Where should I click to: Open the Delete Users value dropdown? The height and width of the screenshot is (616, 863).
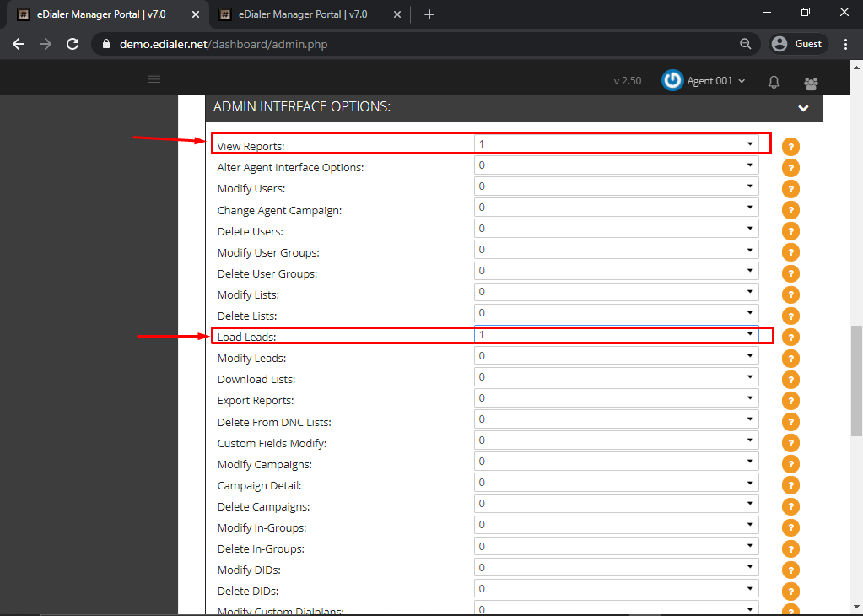pos(616,229)
